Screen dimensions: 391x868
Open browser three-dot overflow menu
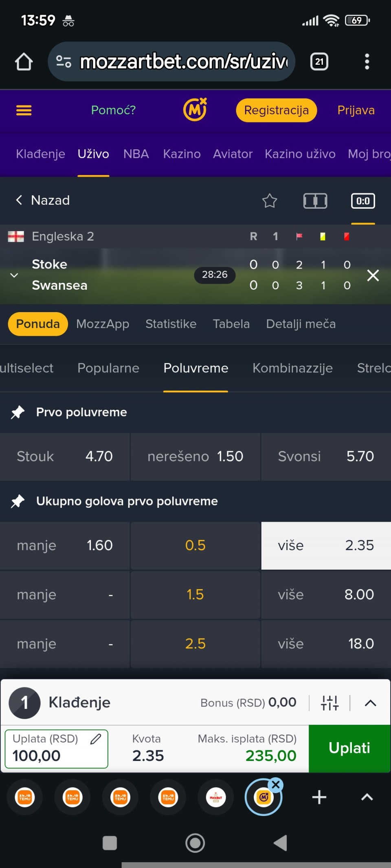tap(367, 62)
